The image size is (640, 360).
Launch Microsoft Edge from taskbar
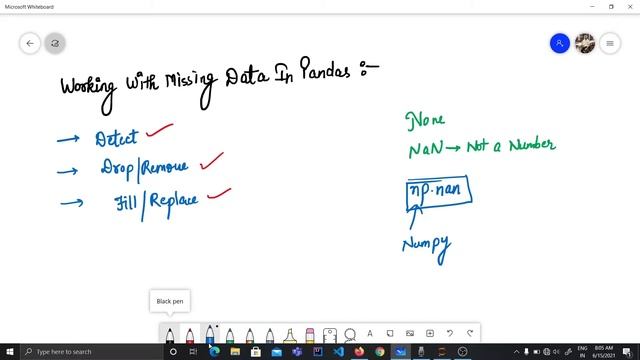point(214,352)
